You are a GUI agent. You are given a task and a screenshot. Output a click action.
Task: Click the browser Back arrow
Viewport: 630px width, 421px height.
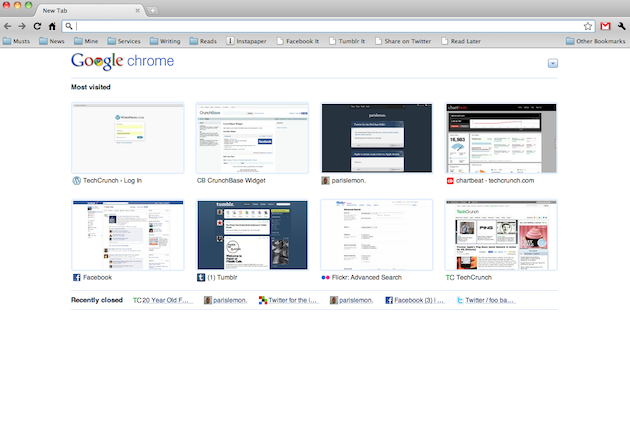pyautogui.click(x=7, y=26)
